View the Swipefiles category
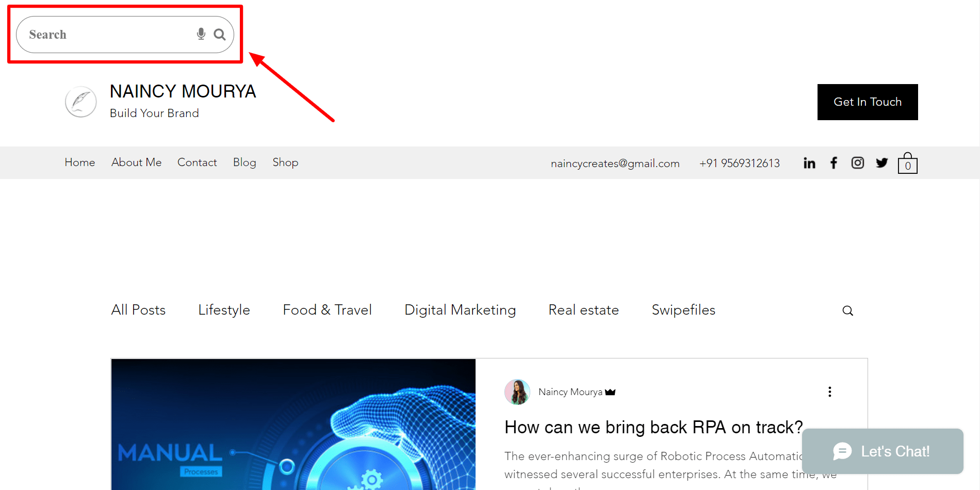Image resolution: width=980 pixels, height=490 pixels. pyautogui.click(x=683, y=310)
